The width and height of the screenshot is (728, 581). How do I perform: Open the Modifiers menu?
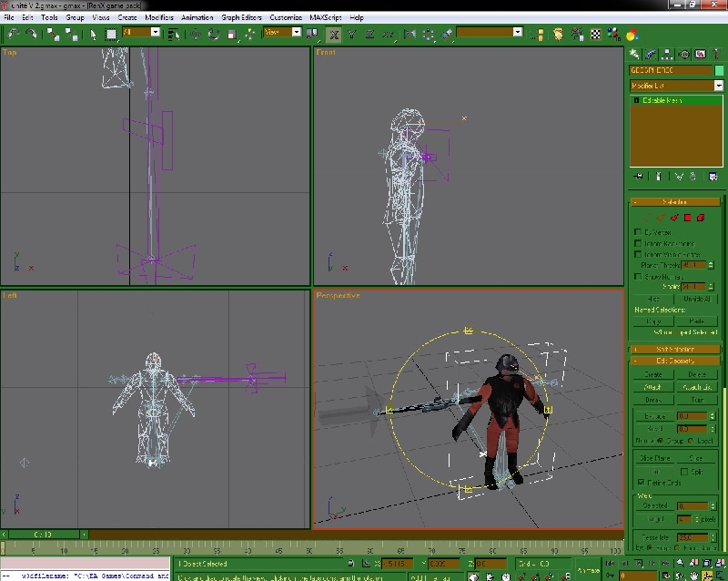pyautogui.click(x=158, y=17)
